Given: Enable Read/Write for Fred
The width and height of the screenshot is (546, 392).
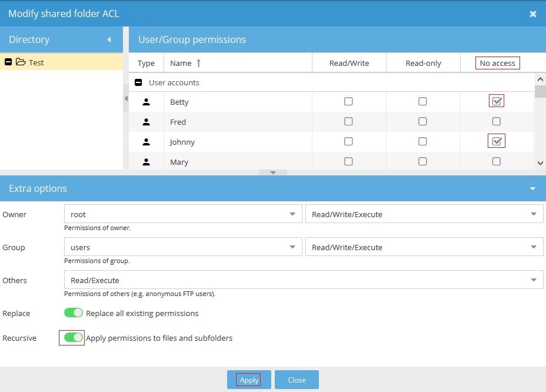Looking at the screenshot, I should click(x=348, y=122).
